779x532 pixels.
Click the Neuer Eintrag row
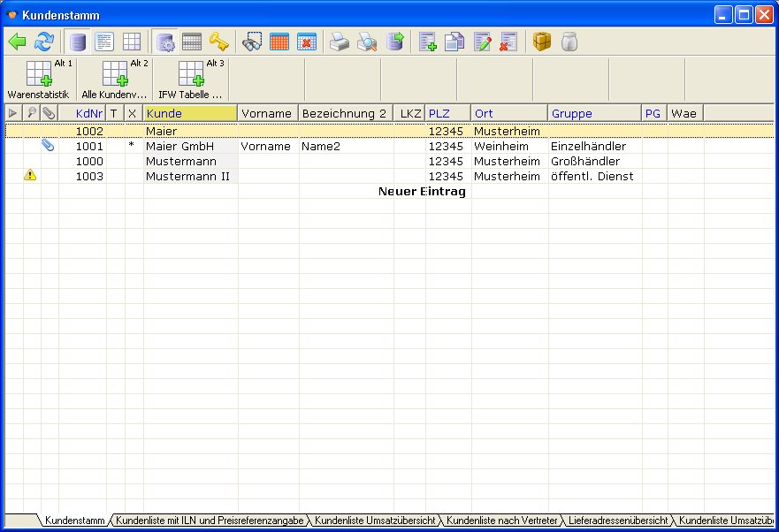point(421,192)
